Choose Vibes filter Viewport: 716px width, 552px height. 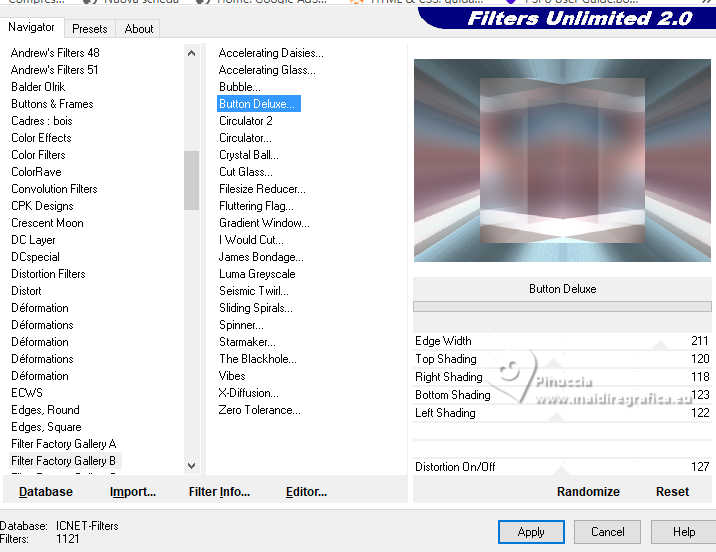tap(232, 376)
